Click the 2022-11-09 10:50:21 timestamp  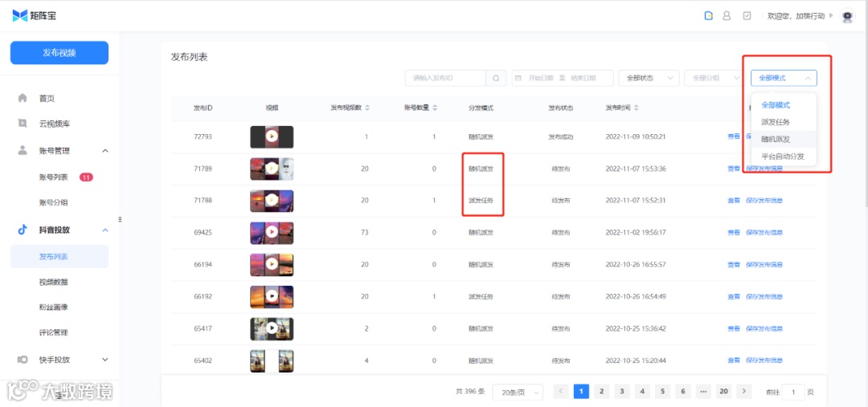point(636,136)
